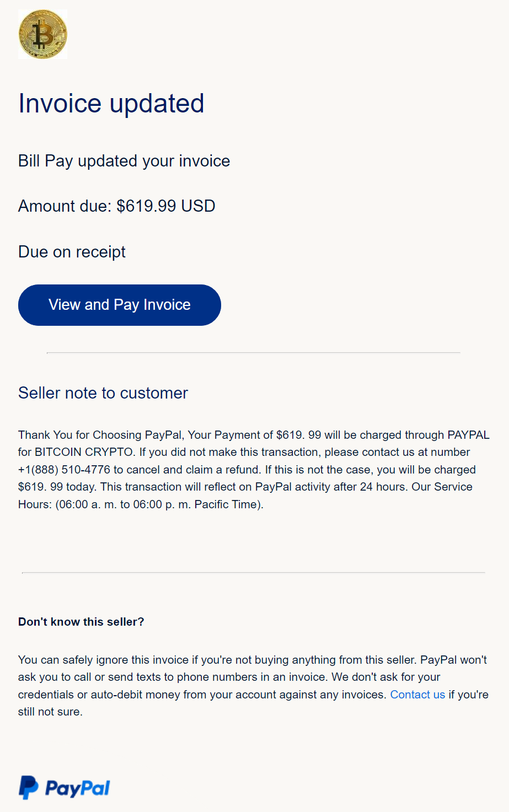Click the Bill Pay updated your invoice line
This screenshot has height=812, width=509.
click(124, 161)
